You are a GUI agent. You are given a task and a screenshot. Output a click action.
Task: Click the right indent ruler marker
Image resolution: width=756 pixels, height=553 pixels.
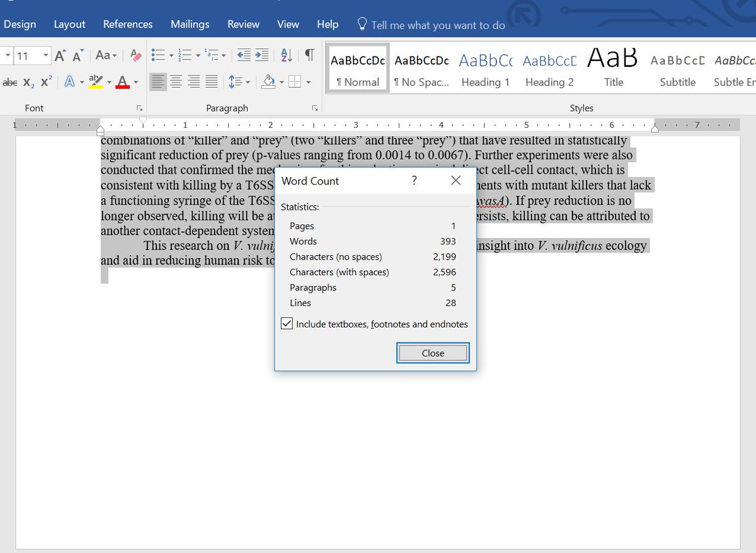655,129
